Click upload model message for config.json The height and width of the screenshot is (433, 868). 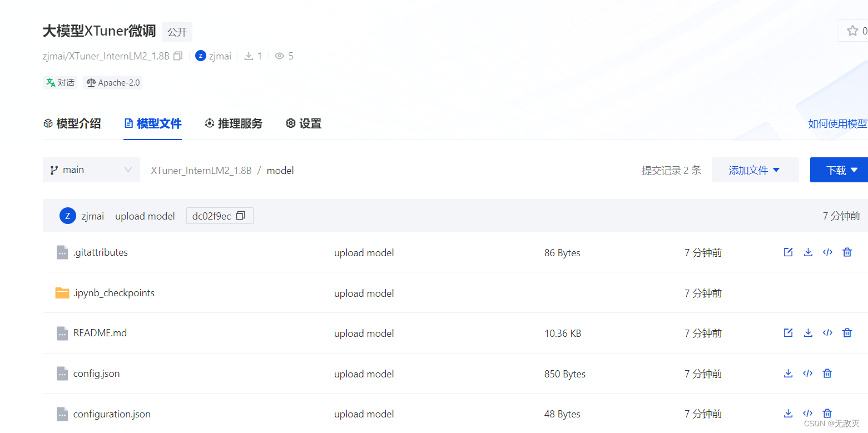point(364,374)
